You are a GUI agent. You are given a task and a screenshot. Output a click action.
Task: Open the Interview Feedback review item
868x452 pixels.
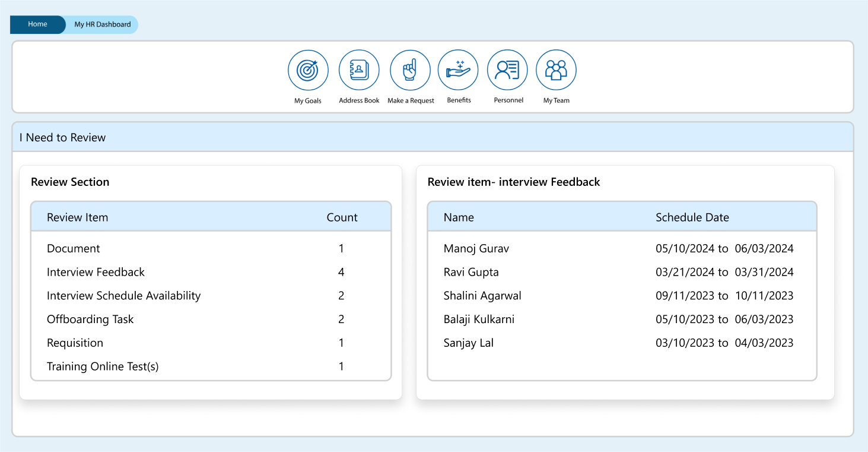[x=96, y=273]
